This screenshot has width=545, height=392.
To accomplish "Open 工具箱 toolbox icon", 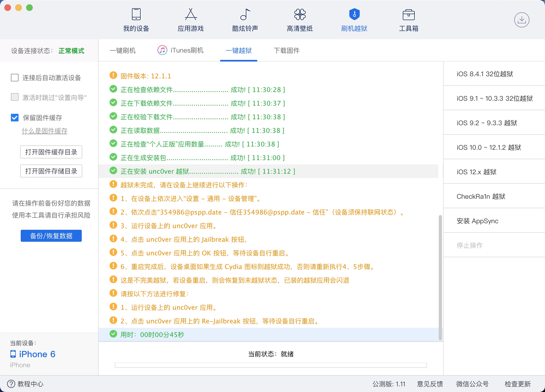I will coord(408,15).
